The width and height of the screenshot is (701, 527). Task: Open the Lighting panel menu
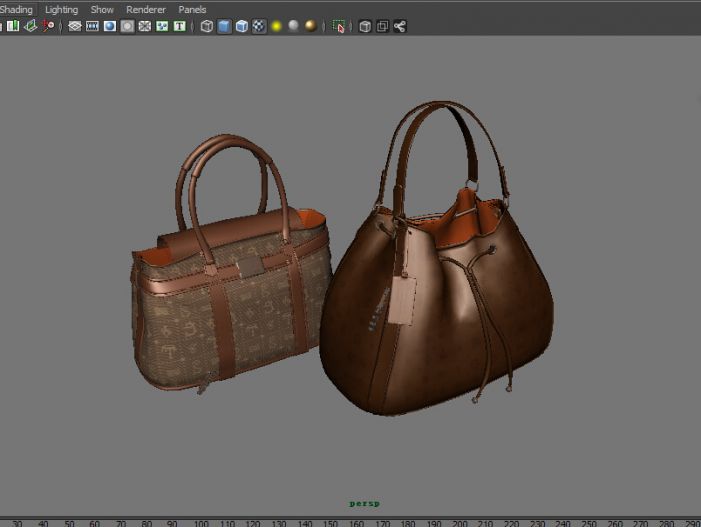(x=61, y=9)
